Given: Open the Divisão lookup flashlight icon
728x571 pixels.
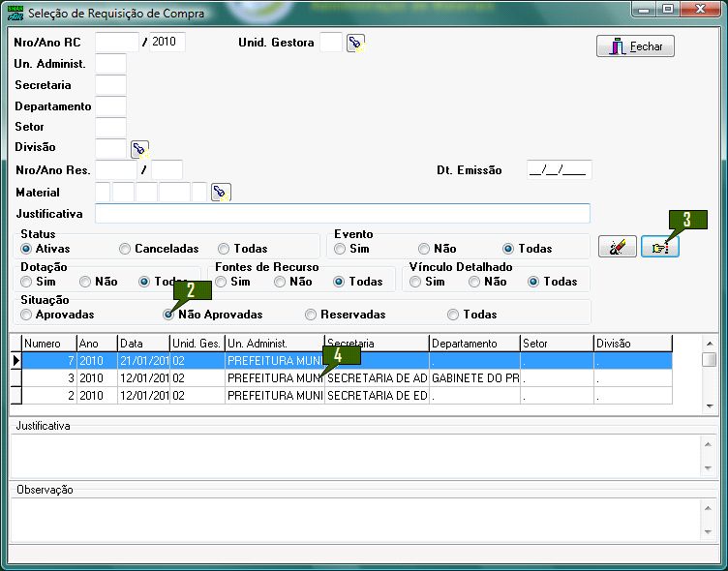Looking at the screenshot, I should pyautogui.click(x=139, y=149).
